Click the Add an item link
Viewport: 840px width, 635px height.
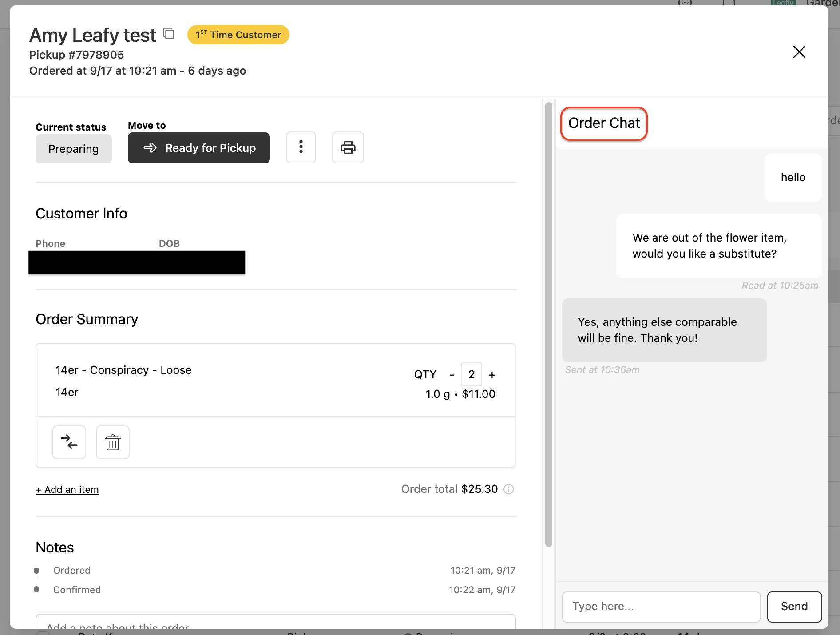click(67, 489)
